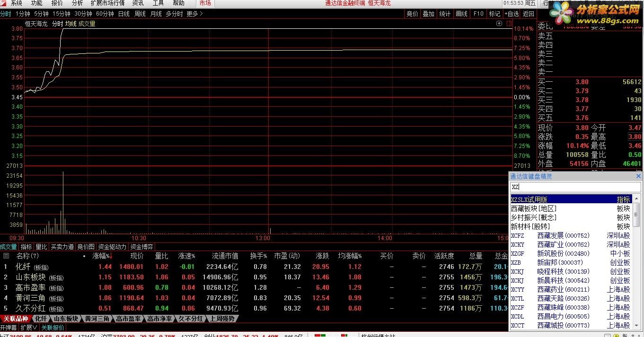
Task: Select the 黄河三角 row in table
Action: click(254, 298)
